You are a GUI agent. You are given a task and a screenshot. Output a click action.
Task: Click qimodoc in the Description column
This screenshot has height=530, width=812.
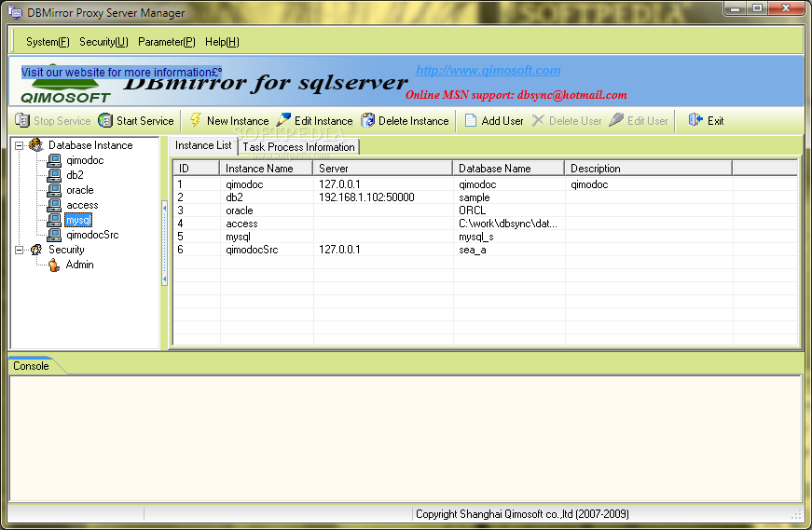(x=589, y=184)
